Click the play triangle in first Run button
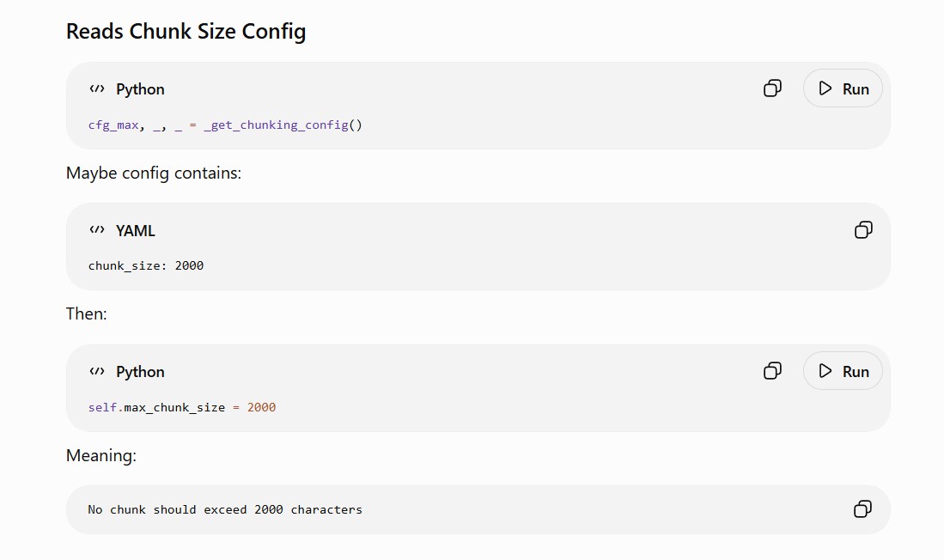This screenshot has width=944, height=560. 825,88
